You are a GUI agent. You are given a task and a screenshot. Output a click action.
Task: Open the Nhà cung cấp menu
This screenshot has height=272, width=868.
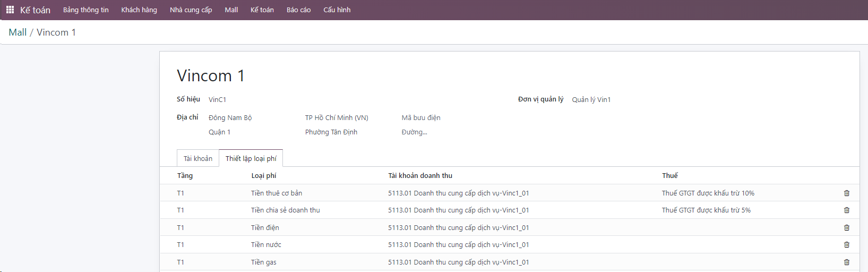(191, 10)
